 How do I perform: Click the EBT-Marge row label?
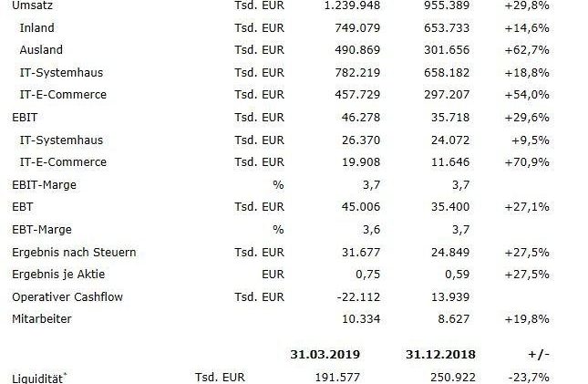pos(42,230)
